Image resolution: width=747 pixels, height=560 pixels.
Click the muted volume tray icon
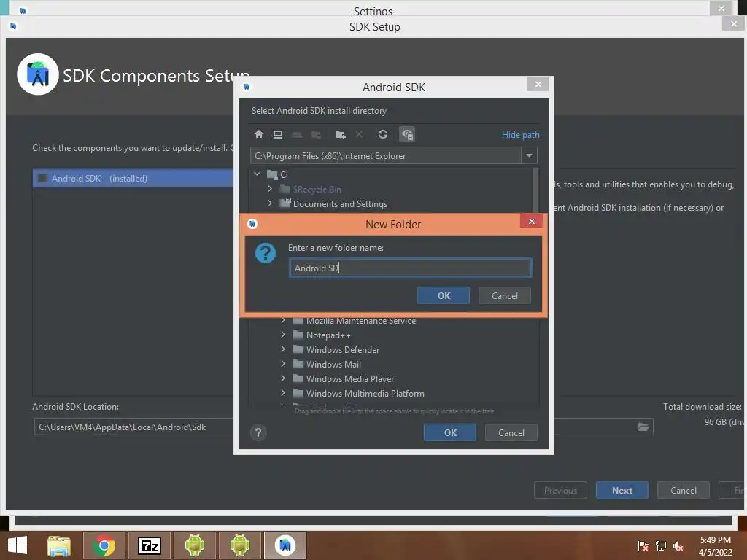pos(678,546)
